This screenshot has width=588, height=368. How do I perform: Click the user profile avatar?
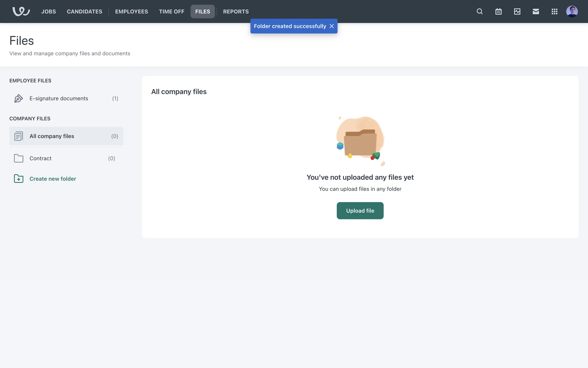[x=572, y=11]
